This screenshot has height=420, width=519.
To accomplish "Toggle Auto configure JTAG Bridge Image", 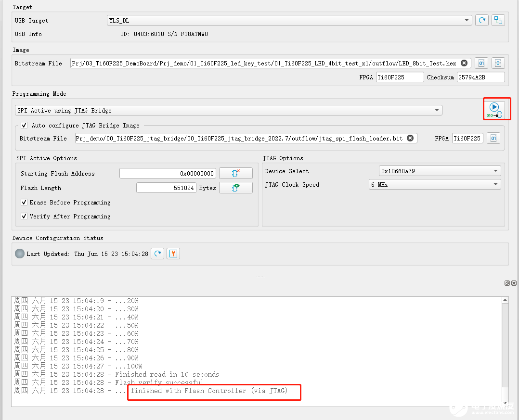I will click(x=24, y=126).
